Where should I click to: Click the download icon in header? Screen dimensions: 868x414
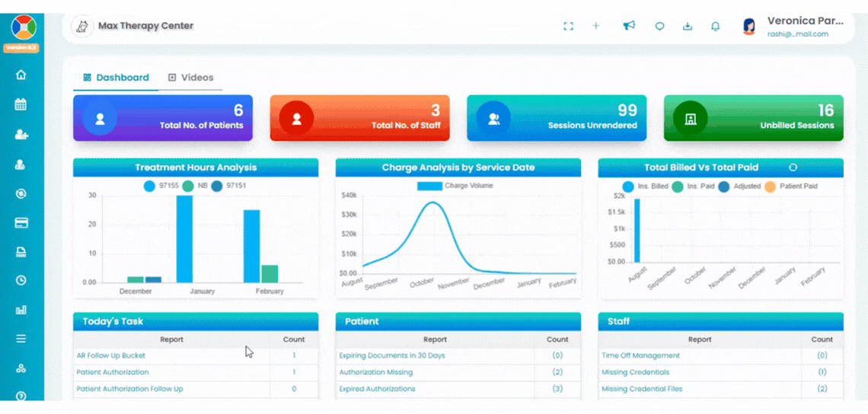pyautogui.click(x=688, y=26)
